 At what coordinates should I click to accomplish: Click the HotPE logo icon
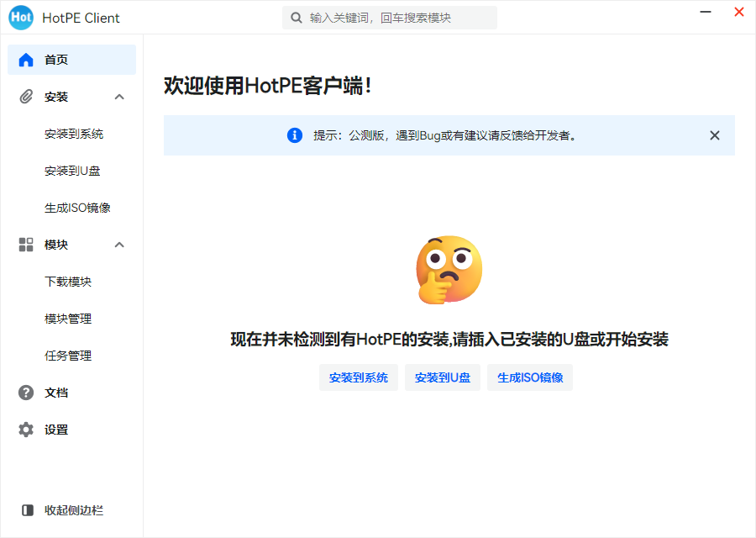(x=20, y=17)
